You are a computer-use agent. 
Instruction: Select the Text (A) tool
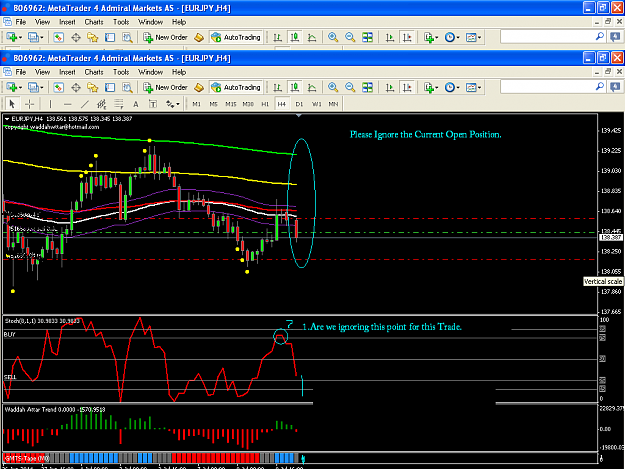136,104
